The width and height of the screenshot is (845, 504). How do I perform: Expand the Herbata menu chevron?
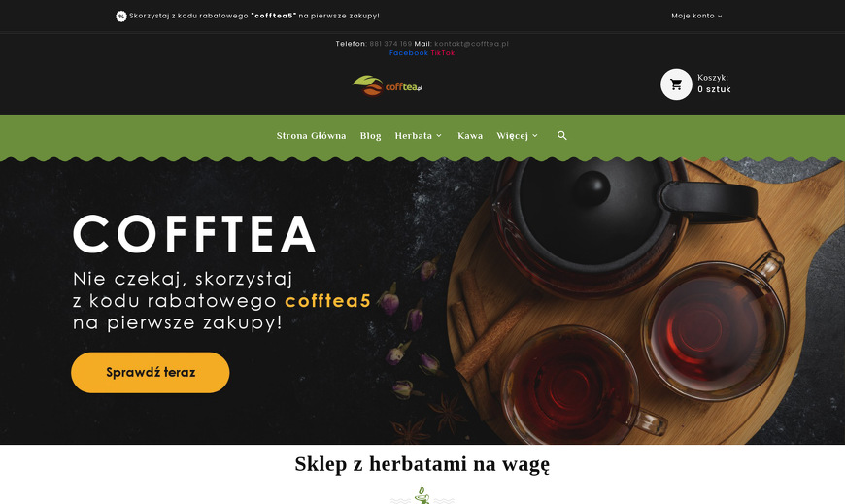pos(439,135)
